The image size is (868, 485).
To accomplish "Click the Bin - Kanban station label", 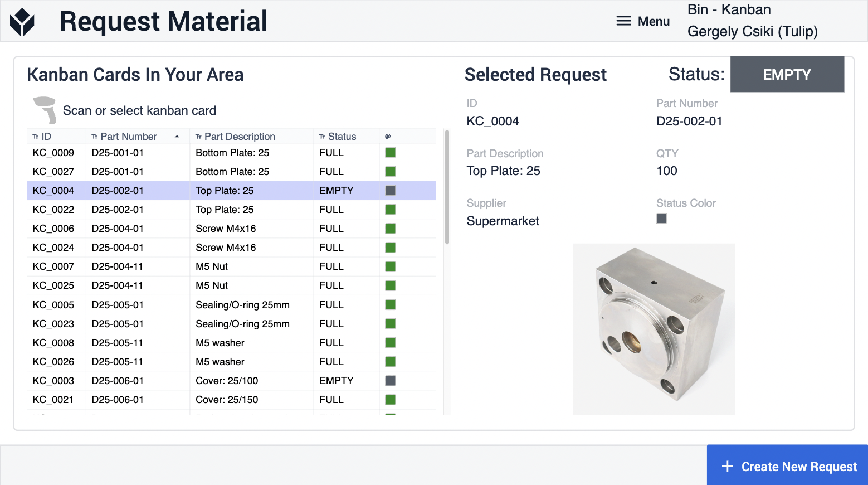I will point(729,9).
